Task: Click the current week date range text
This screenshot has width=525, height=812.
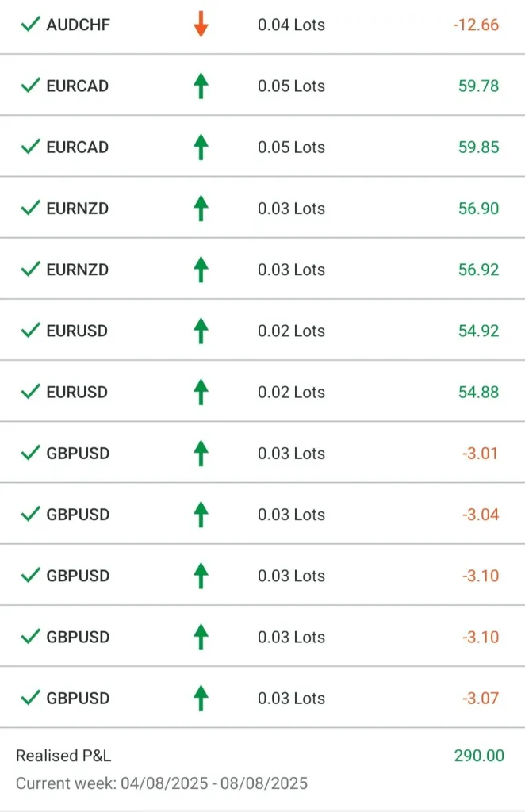Action: (162, 783)
